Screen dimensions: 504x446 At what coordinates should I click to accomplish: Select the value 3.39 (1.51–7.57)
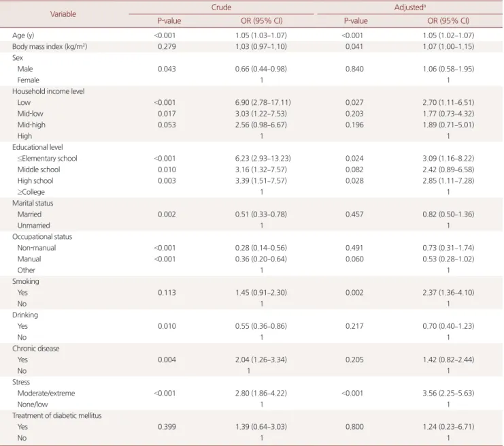(261, 181)
